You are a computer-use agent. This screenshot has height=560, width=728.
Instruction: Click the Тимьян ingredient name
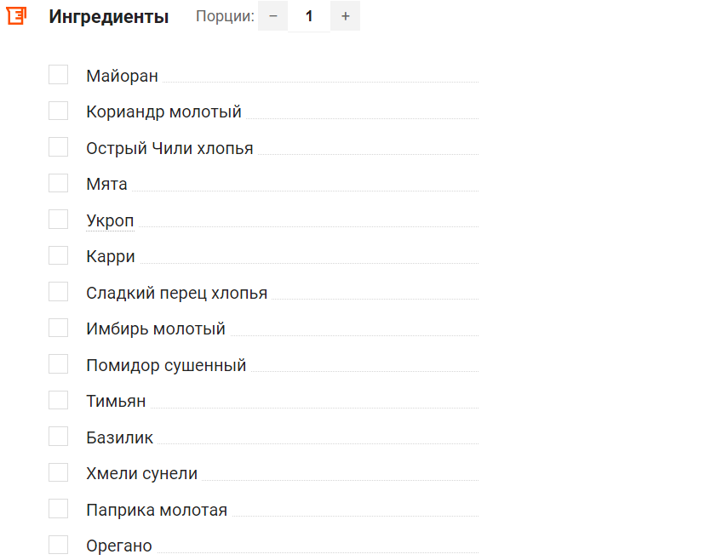(116, 402)
